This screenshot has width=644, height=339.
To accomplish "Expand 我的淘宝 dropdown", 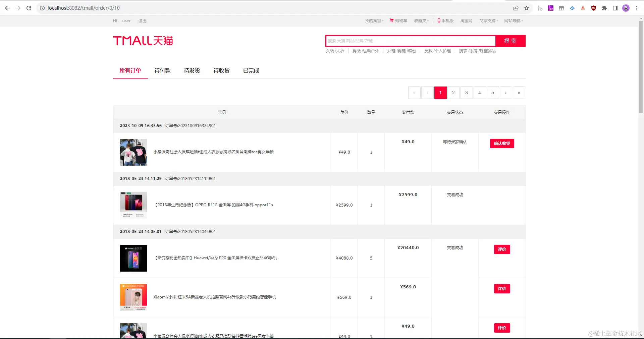I will 374,21.
